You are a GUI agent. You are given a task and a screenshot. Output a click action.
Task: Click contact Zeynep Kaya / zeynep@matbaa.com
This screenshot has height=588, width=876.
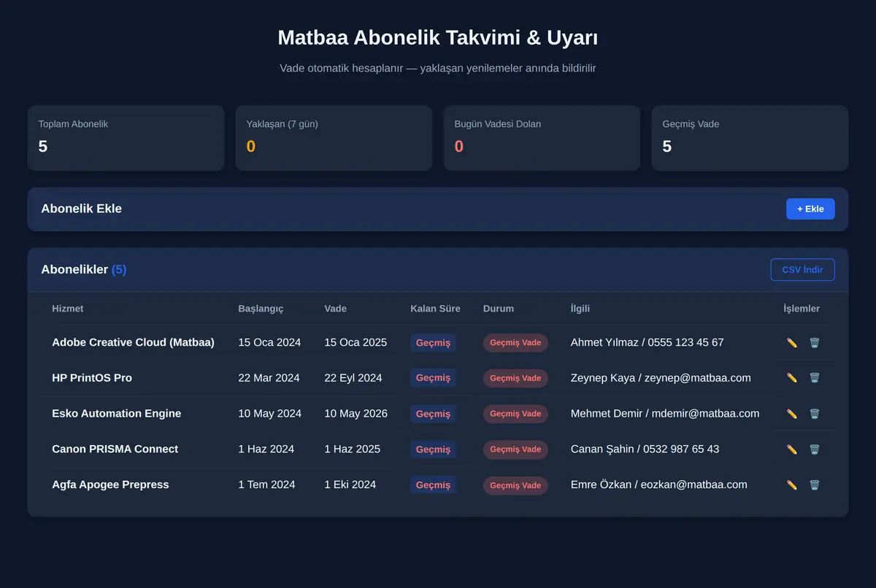[x=661, y=378]
